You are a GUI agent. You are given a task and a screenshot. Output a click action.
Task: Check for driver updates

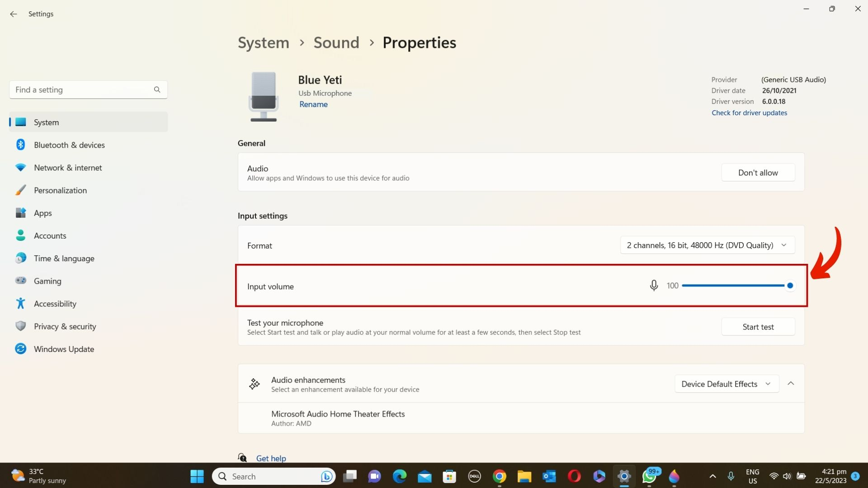point(749,113)
